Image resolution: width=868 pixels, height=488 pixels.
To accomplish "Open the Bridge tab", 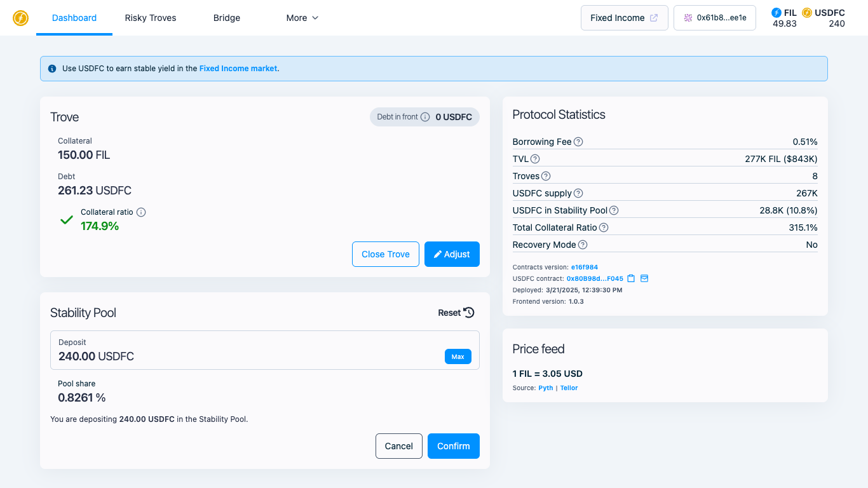I will [x=227, y=18].
